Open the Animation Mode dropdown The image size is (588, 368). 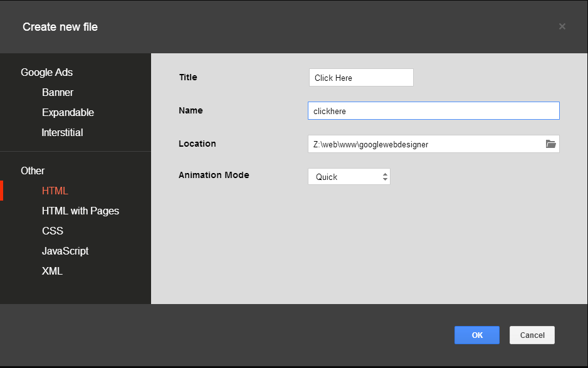349,177
